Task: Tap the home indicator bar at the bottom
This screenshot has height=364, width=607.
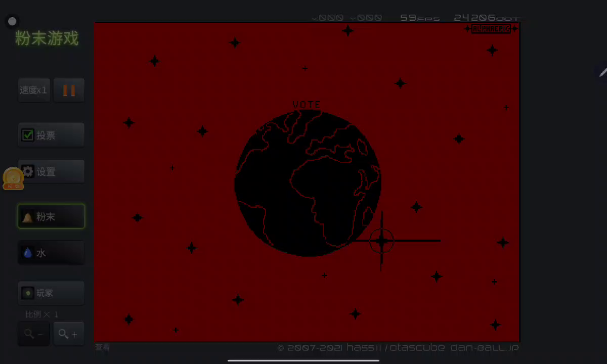Action: [303, 360]
